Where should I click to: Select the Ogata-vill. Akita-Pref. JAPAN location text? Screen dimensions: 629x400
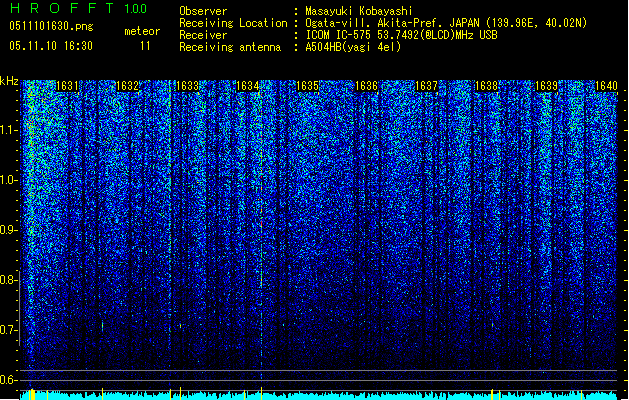(x=446, y=23)
